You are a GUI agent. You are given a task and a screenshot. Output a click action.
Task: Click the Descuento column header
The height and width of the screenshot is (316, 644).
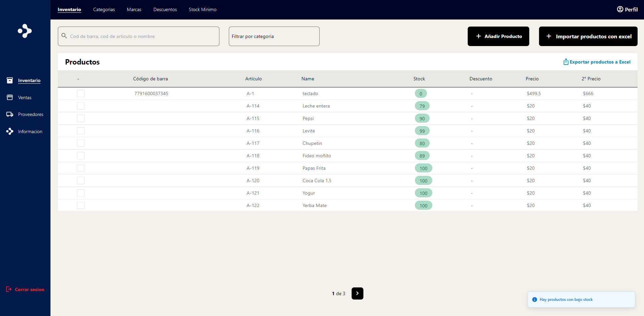481,79
